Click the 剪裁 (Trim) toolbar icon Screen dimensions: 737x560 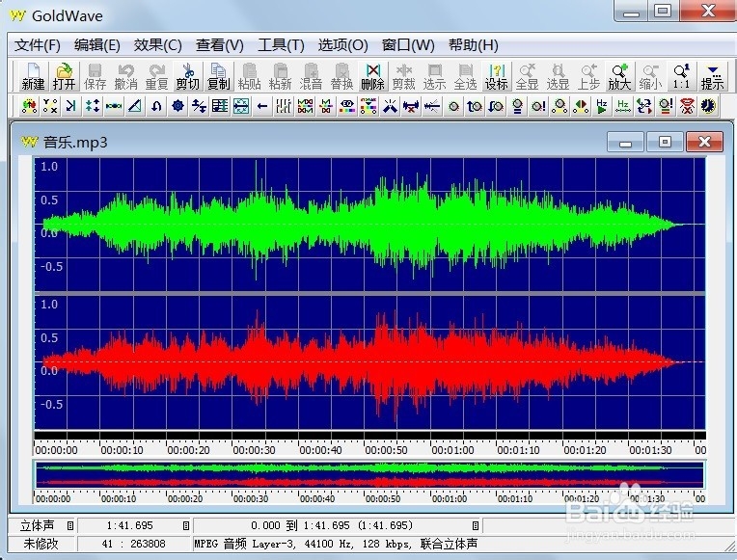[404, 76]
